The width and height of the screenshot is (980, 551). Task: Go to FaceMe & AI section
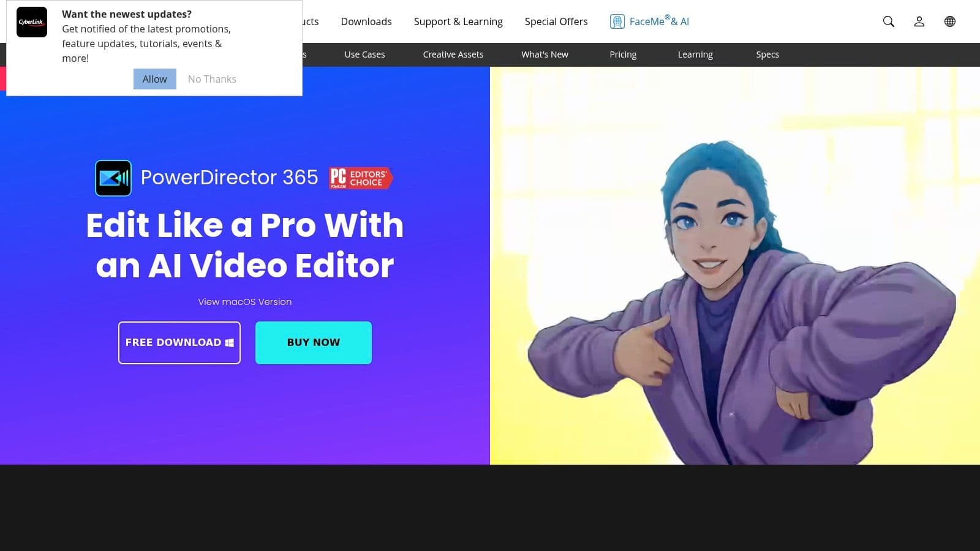[x=658, y=21]
